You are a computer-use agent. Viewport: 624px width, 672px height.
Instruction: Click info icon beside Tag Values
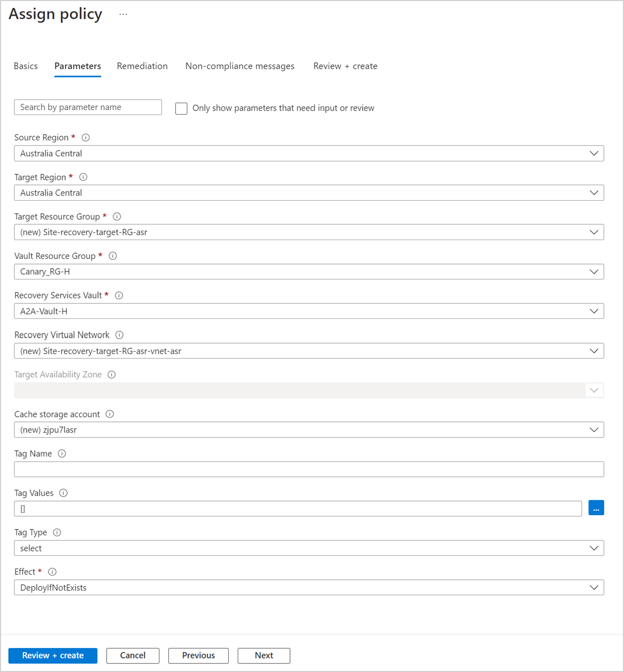(x=63, y=493)
